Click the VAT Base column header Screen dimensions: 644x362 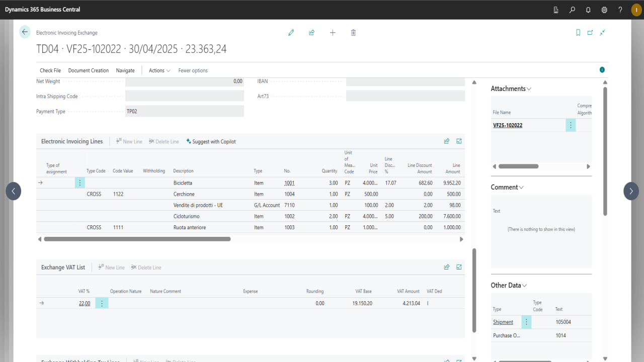point(363,291)
